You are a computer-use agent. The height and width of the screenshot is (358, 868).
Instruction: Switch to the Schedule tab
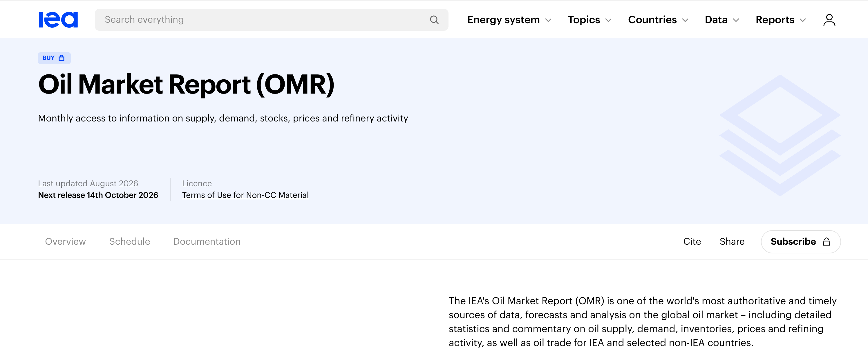pos(129,241)
